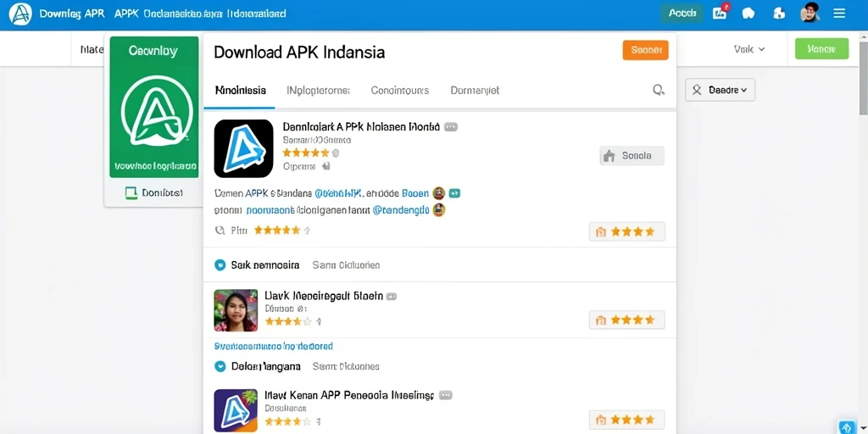Image resolution: width=868 pixels, height=434 pixels.
Task: Switch to the Dormenjiet tab
Action: click(475, 90)
